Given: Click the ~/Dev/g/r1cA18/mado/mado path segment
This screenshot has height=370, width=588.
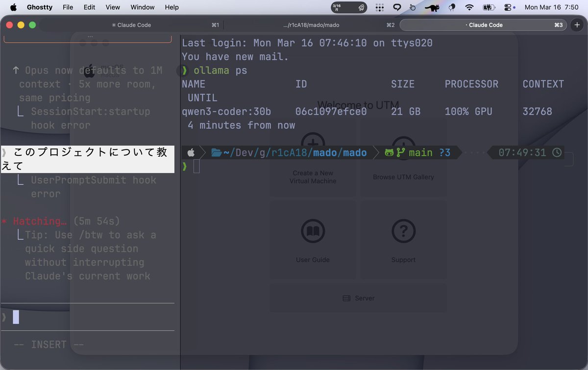Looking at the screenshot, I should (x=289, y=153).
